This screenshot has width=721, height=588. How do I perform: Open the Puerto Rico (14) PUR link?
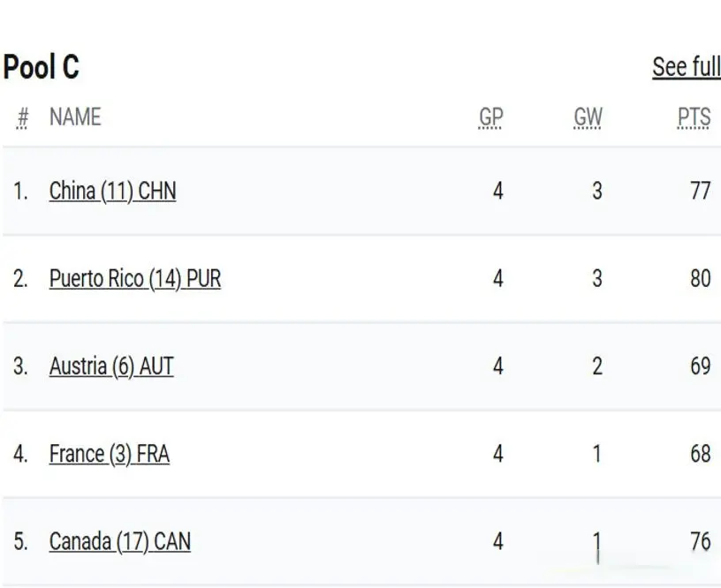tap(134, 279)
